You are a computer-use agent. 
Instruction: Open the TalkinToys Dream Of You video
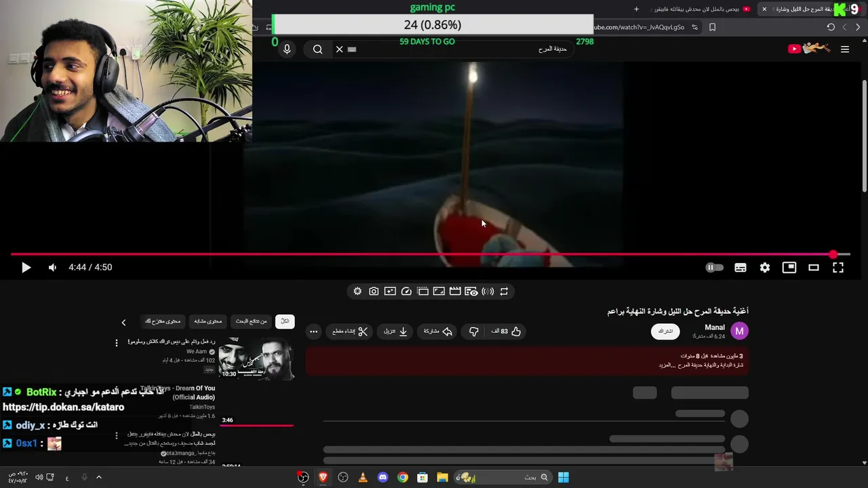point(178,393)
